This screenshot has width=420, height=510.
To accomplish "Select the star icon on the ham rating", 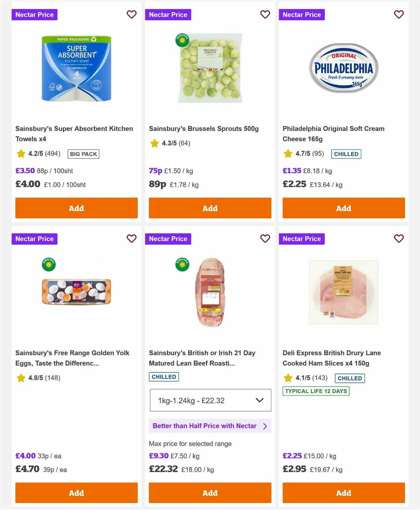I will [x=288, y=378].
